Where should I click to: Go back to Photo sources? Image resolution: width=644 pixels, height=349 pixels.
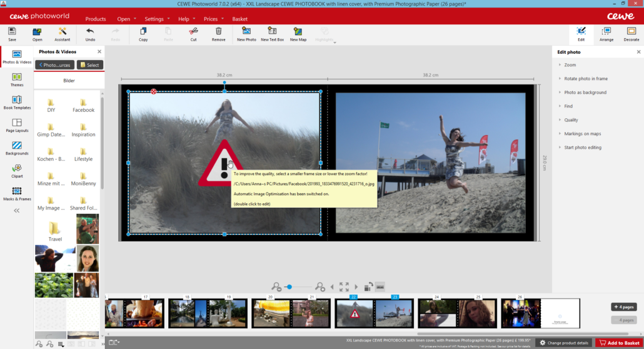pos(54,65)
